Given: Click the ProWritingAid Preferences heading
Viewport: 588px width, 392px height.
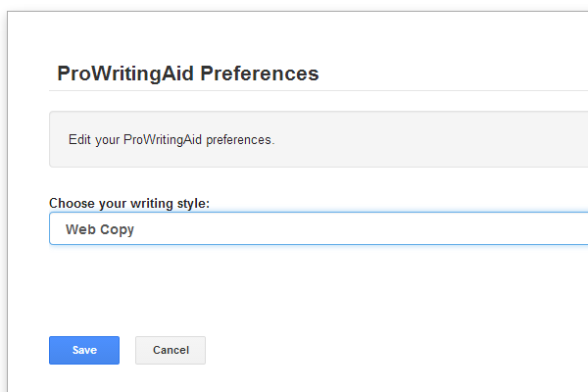Looking at the screenshot, I should (188, 73).
